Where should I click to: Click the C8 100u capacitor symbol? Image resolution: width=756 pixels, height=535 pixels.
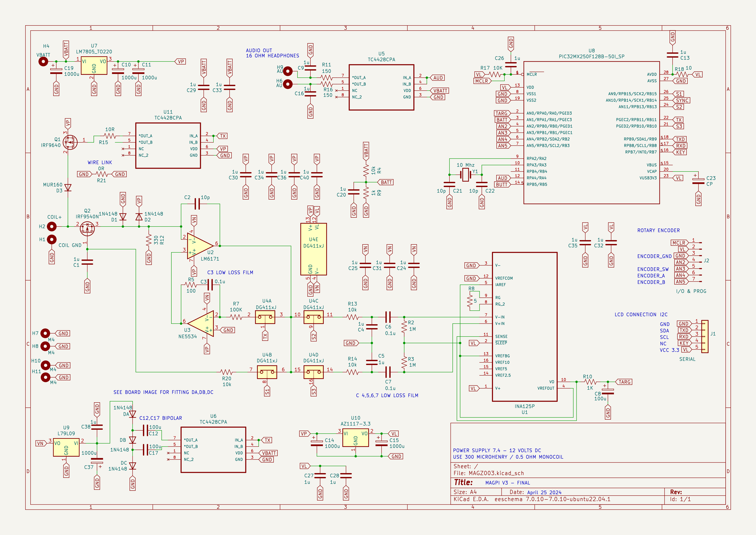coord(608,391)
